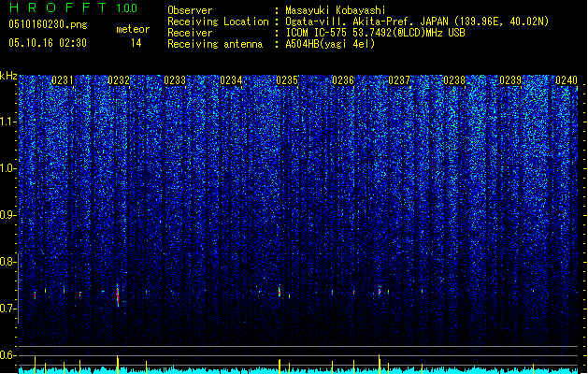Image resolution: width=588 pixels, height=374 pixels.
Task: Click the 1.1 kHz axis label
Action: [7, 122]
